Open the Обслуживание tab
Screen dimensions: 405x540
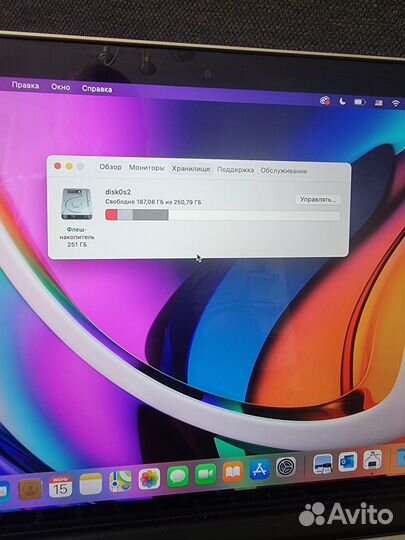[x=284, y=171]
